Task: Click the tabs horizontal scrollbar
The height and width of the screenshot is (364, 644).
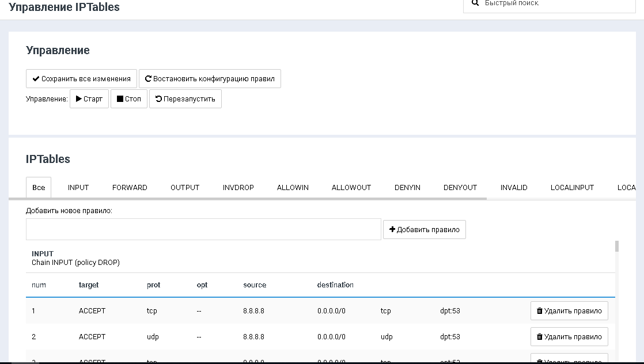Action: point(248,198)
